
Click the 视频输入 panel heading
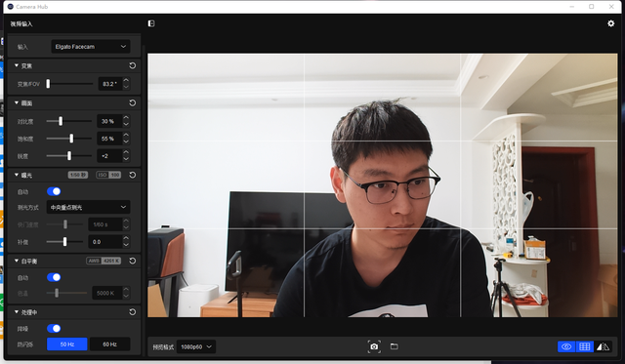[21, 23]
